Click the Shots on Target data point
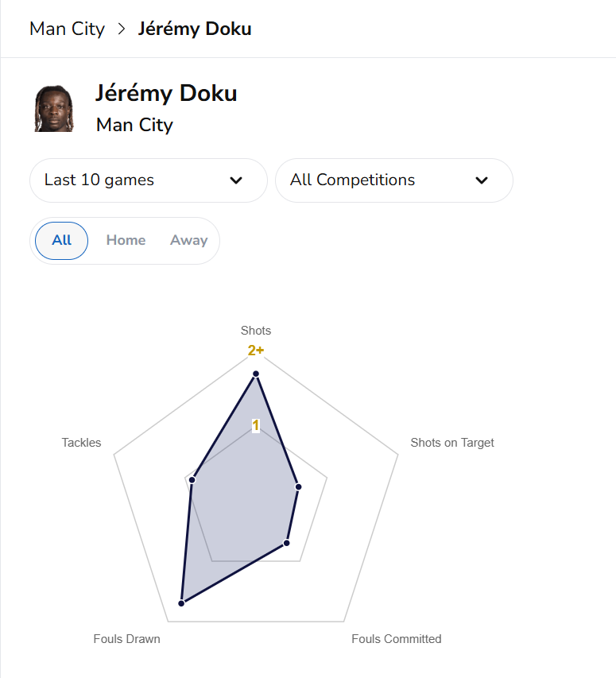 click(297, 486)
